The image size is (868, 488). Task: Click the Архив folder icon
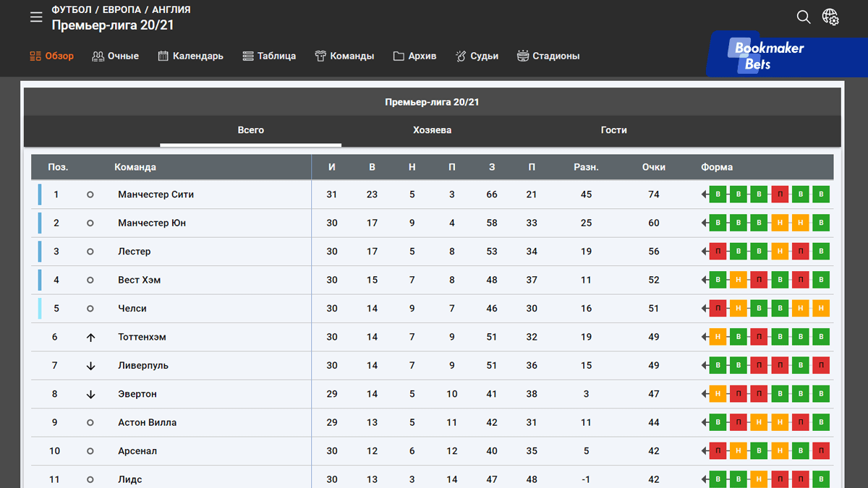(x=399, y=56)
